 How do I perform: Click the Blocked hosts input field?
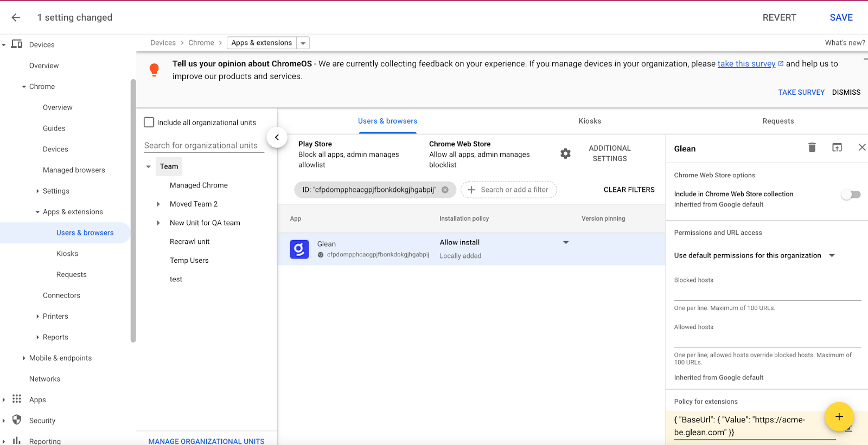[x=768, y=293]
